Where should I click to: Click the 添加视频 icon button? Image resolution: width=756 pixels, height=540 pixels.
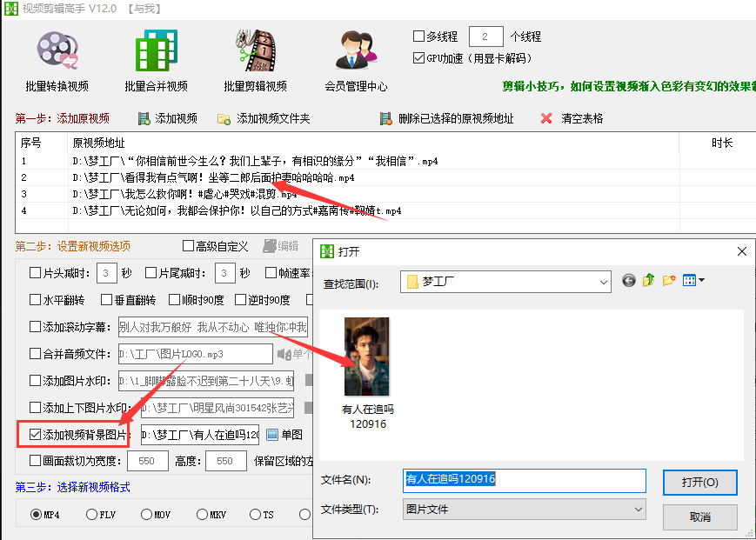point(144,118)
